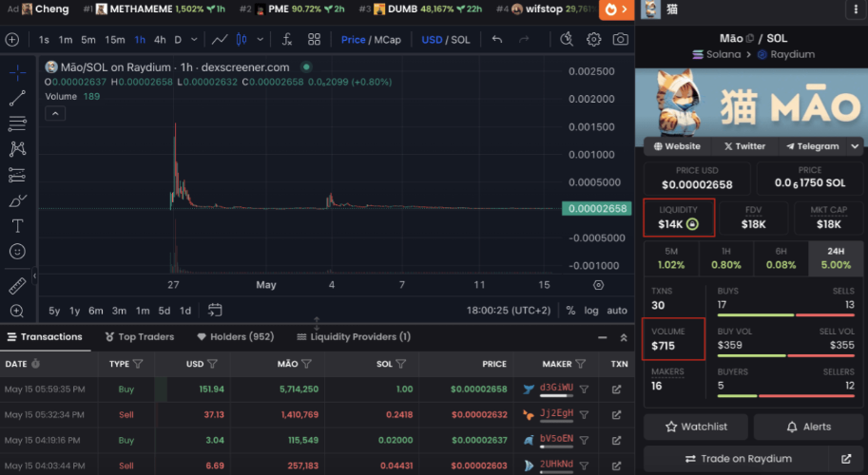Set price Alerts for token

click(808, 427)
